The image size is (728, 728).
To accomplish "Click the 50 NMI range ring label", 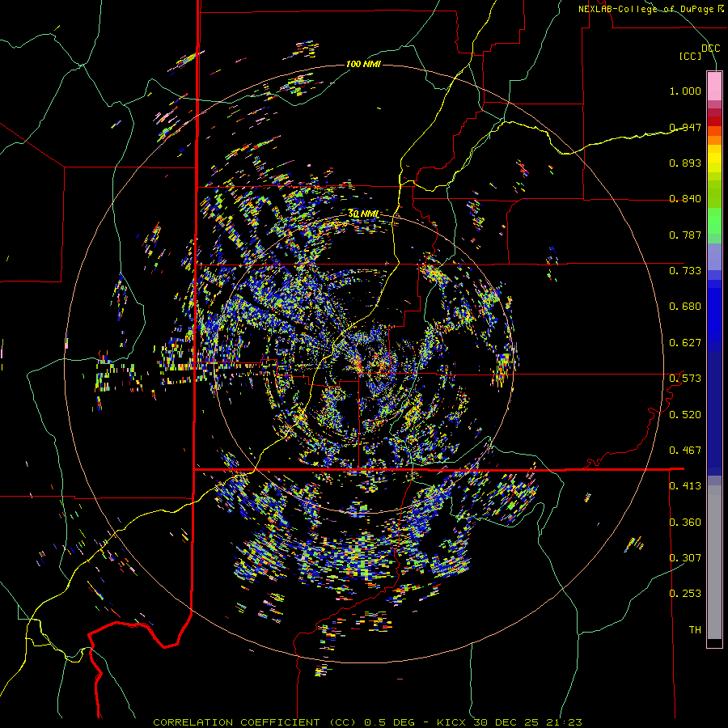I will click(x=363, y=214).
